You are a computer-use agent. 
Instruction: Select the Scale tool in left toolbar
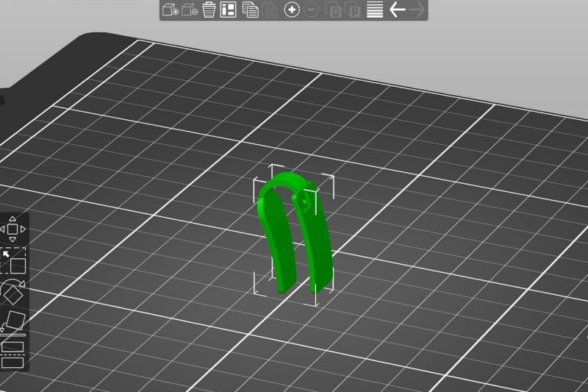(13, 260)
